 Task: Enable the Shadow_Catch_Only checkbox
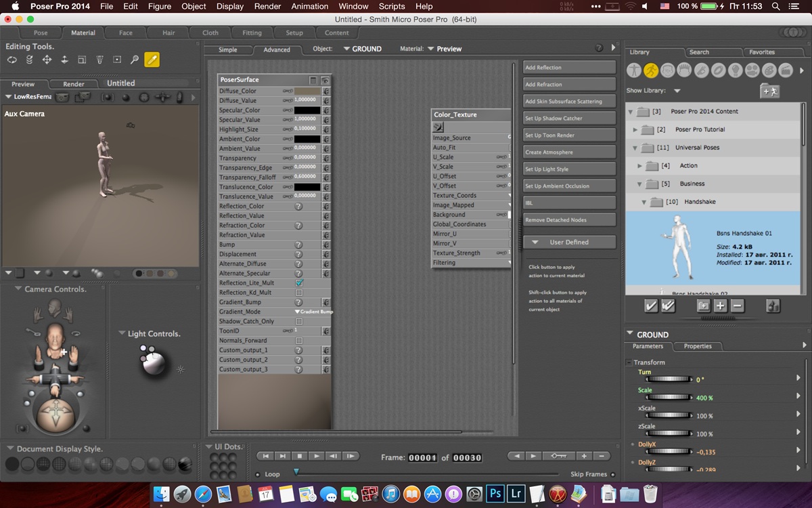[299, 321]
